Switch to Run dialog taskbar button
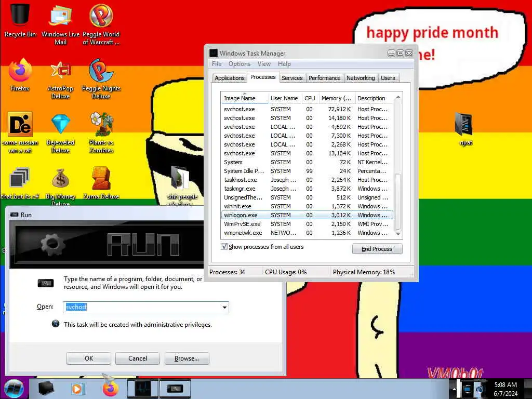The image size is (532, 399). pos(175,389)
